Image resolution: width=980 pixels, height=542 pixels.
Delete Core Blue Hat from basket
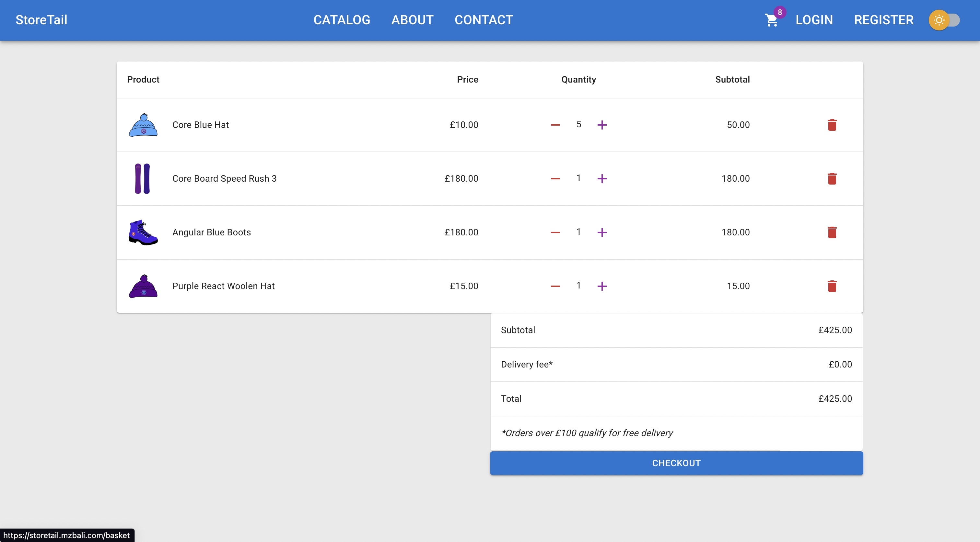[832, 125]
